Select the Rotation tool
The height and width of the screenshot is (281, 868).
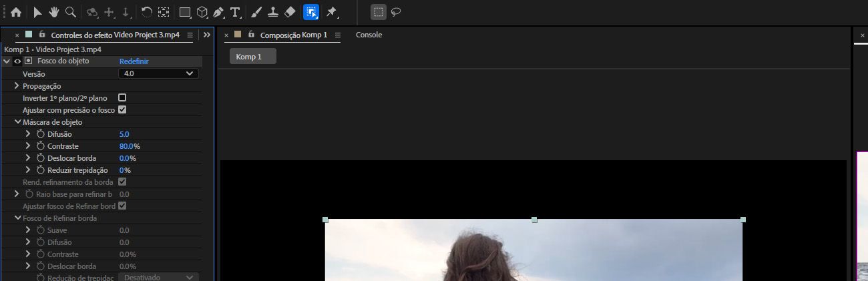pos(147,12)
